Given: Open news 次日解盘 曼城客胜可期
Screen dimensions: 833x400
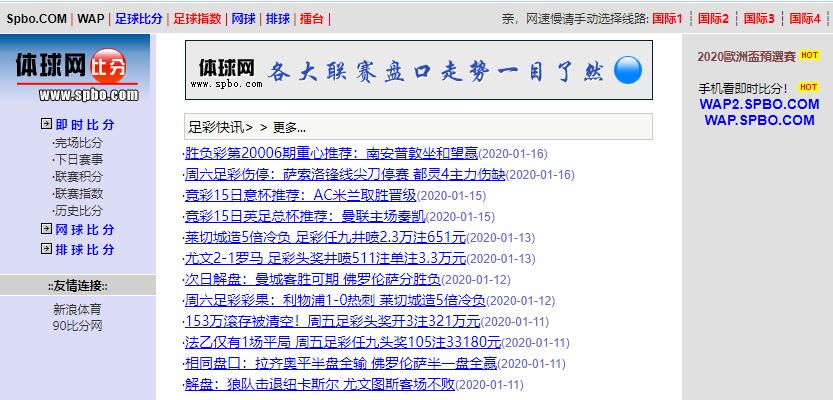Looking at the screenshot, I should point(313,279).
